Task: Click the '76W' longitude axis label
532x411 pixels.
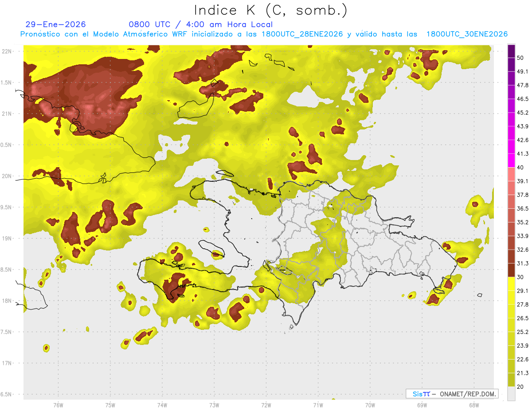Action: 58,405
